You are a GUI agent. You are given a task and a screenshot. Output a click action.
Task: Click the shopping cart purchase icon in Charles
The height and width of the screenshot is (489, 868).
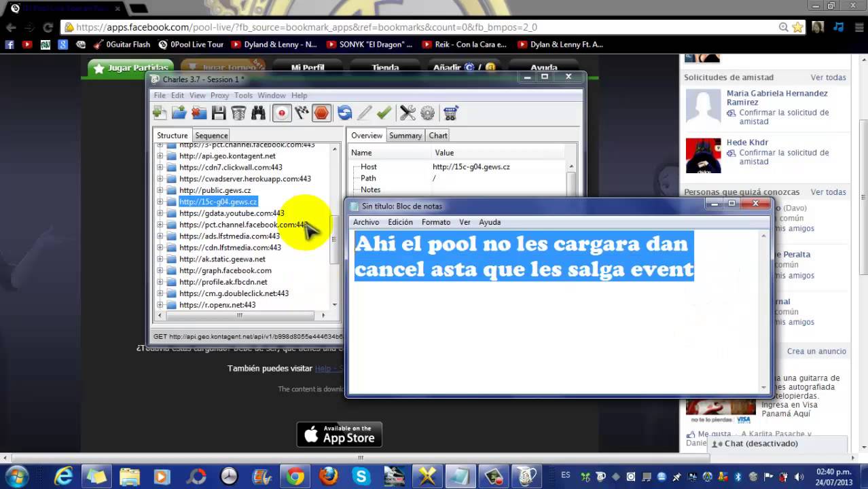tap(450, 113)
